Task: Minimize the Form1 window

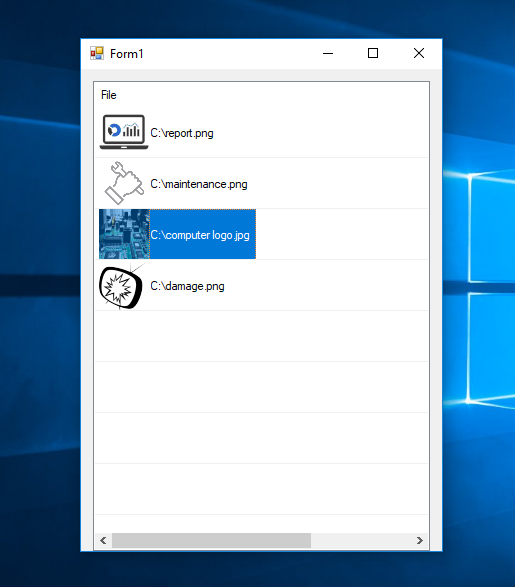Action: 328,54
